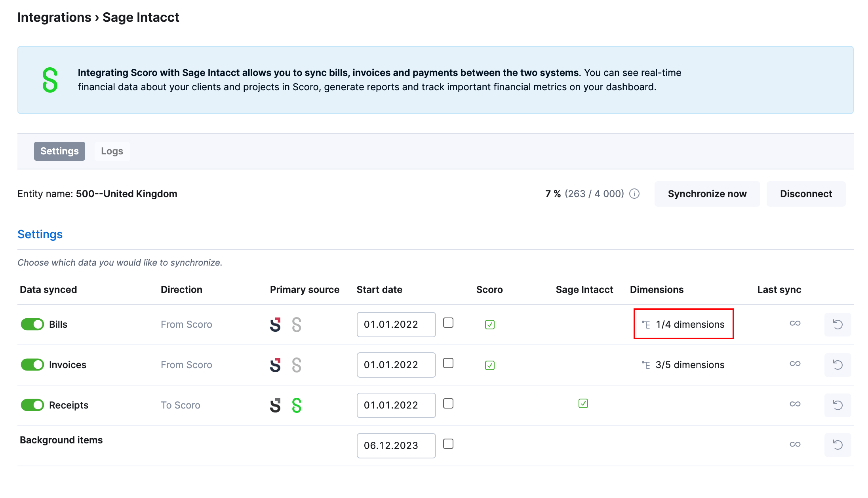Select the Sage Intacct source icon for Receipts
The width and height of the screenshot is (868, 498).
pyautogui.click(x=297, y=405)
